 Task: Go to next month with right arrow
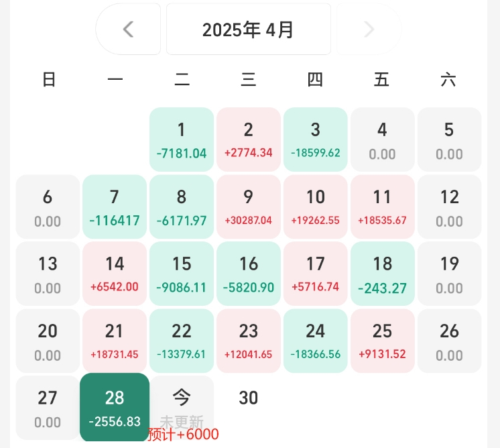click(x=369, y=30)
